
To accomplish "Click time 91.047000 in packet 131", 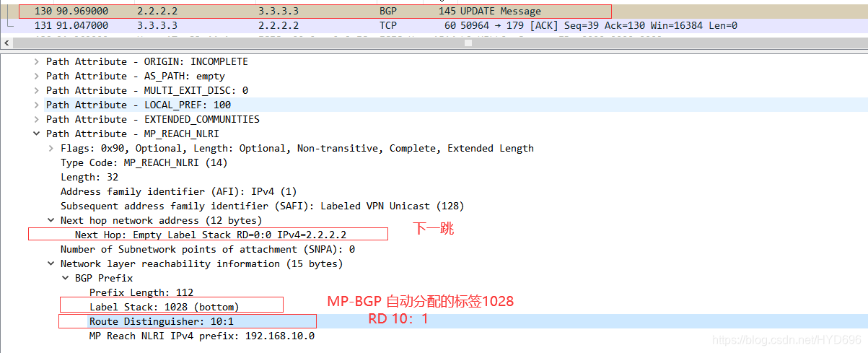I will (x=82, y=25).
